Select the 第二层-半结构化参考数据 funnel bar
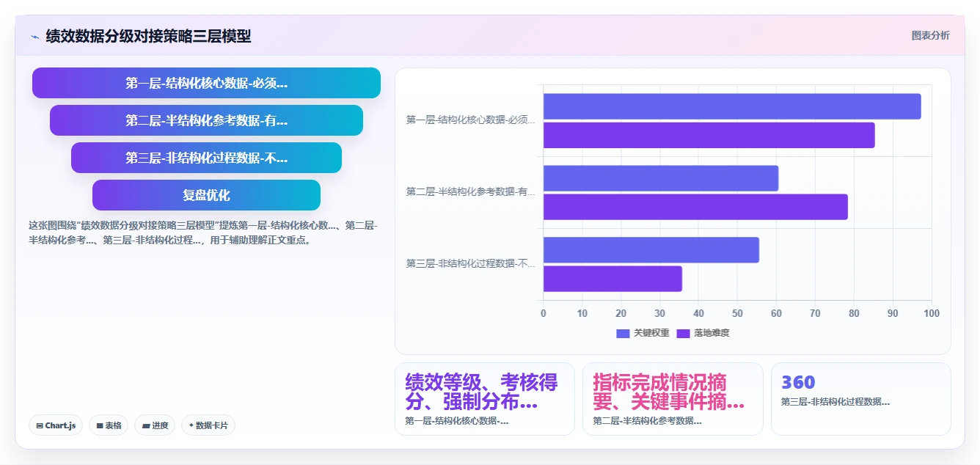 tap(206, 120)
